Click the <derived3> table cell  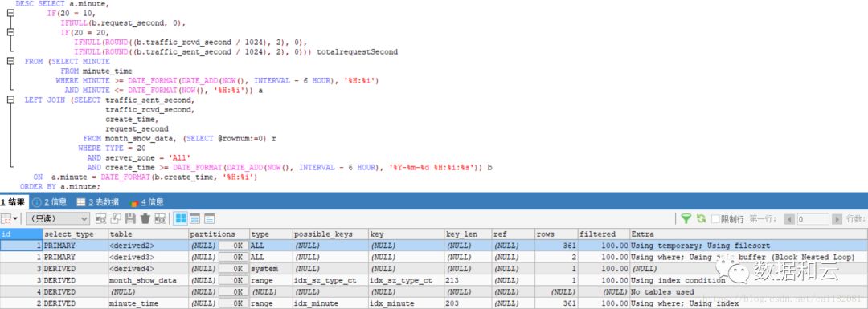pos(148,257)
